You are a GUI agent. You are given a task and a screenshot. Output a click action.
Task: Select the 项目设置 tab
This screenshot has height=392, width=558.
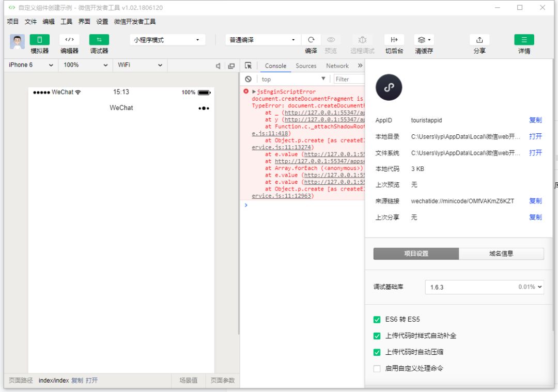click(x=416, y=254)
